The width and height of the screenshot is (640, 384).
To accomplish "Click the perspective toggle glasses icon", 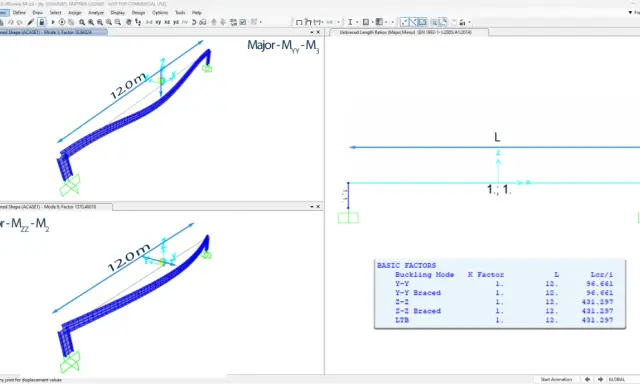I will coord(203,22).
